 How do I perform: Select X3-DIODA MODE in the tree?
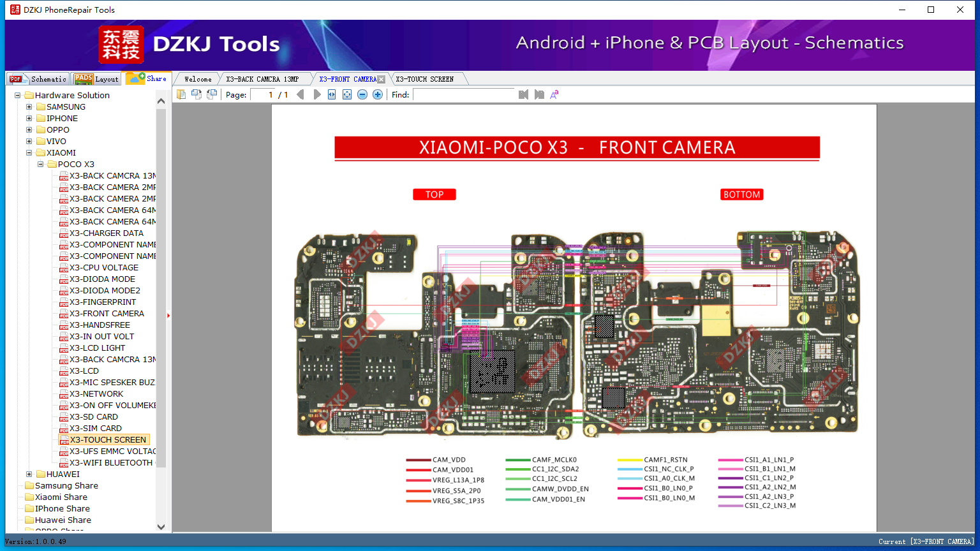[102, 279]
